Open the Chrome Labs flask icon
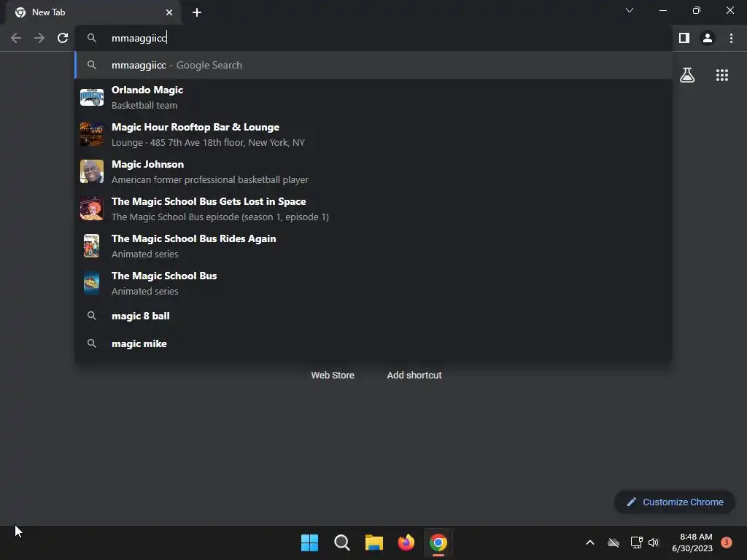 coord(687,75)
